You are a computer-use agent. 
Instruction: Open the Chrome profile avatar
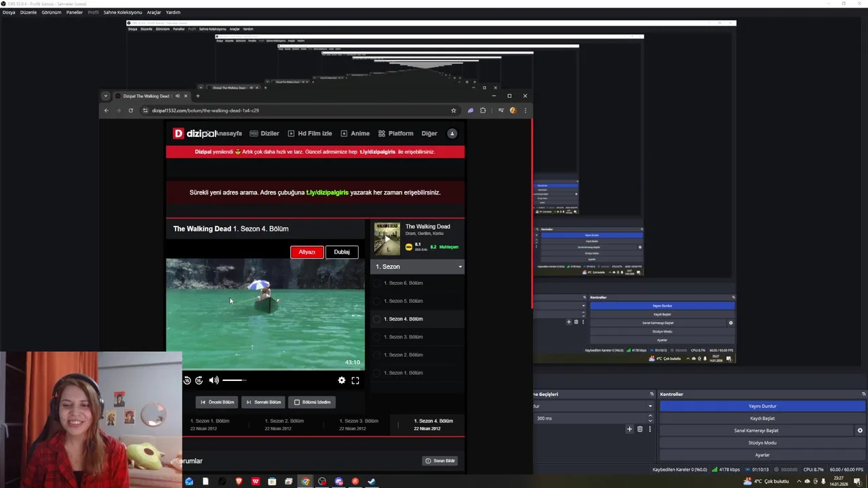[513, 110]
